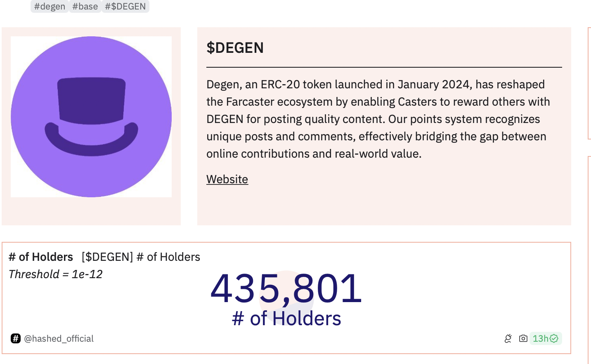Click the camera screenshot icon
591x364 pixels.
pos(523,338)
